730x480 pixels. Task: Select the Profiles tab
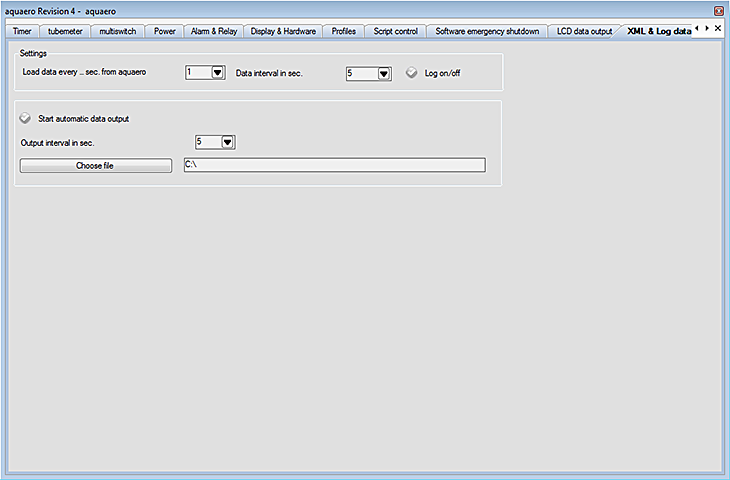coord(343,31)
